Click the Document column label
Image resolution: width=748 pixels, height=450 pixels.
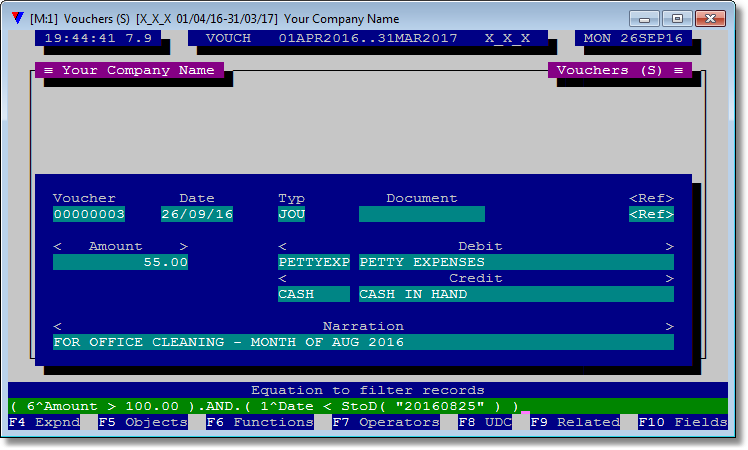422,198
